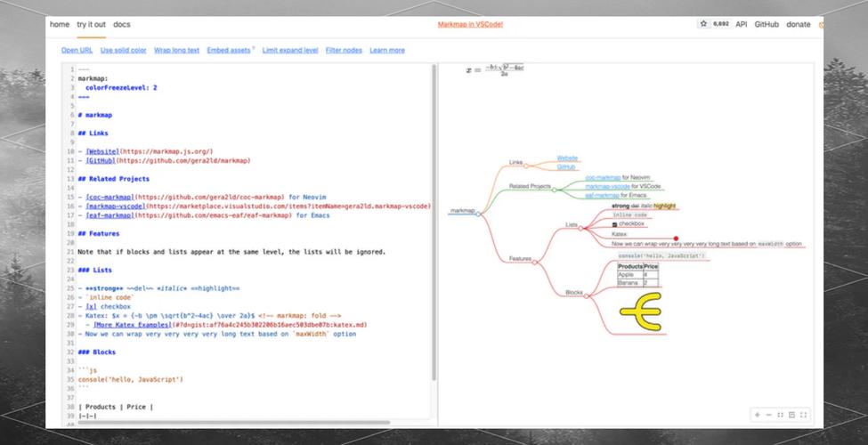Click the Open URL link

pyautogui.click(x=77, y=51)
